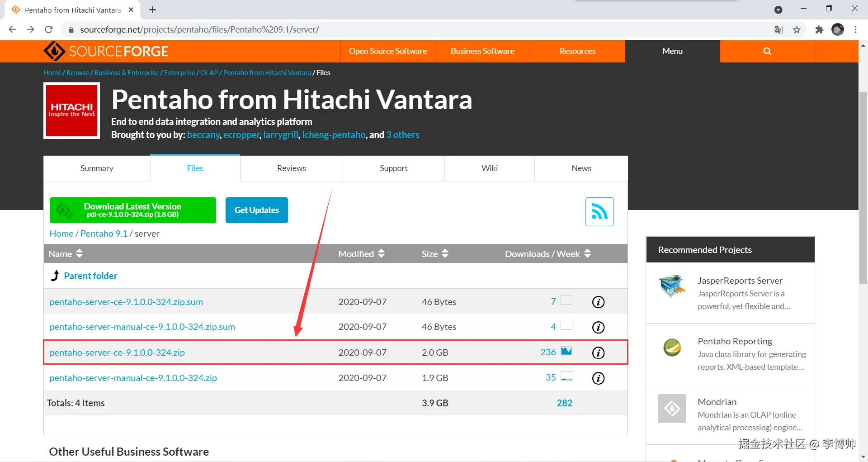This screenshot has width=868, height=462.
Task: Click the scrollbar down arrow
Action: [863, 457]
